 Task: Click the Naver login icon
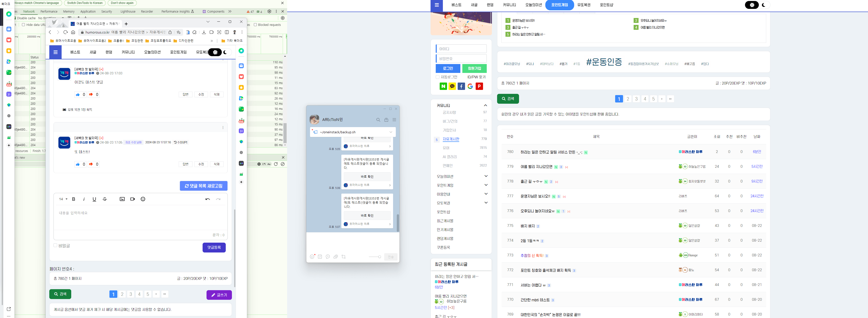click(443, 86)
